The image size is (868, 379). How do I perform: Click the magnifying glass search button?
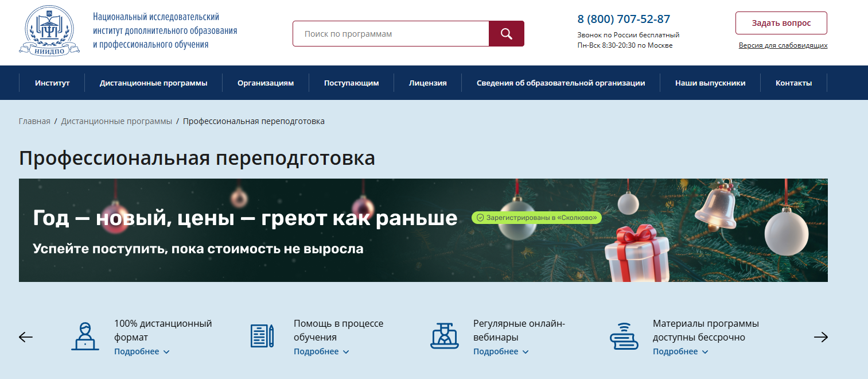click(506, 34)
